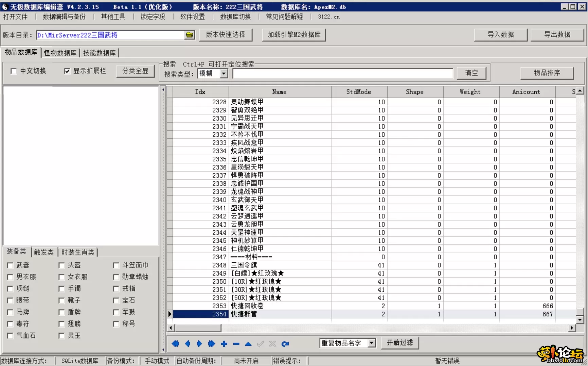Viewport: 588px width, 366px height.
Task: Click the app icon in title bar
Action: [x=5, y=6]
